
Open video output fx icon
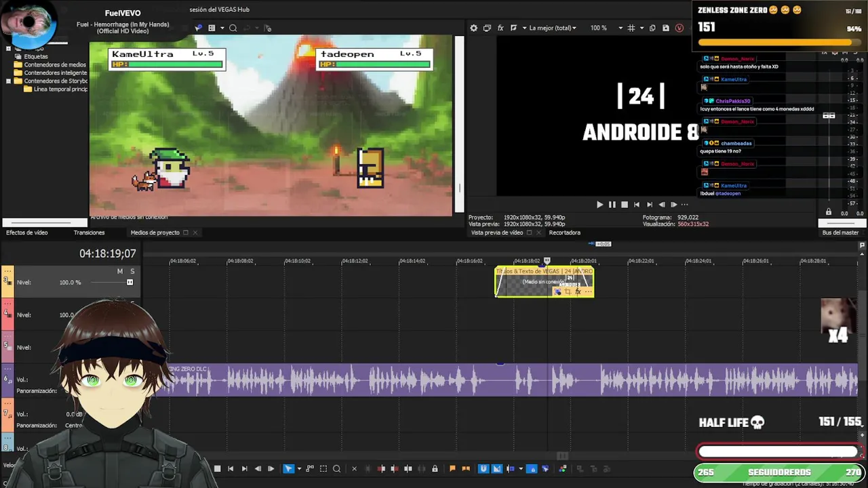[x=500, y=28]
